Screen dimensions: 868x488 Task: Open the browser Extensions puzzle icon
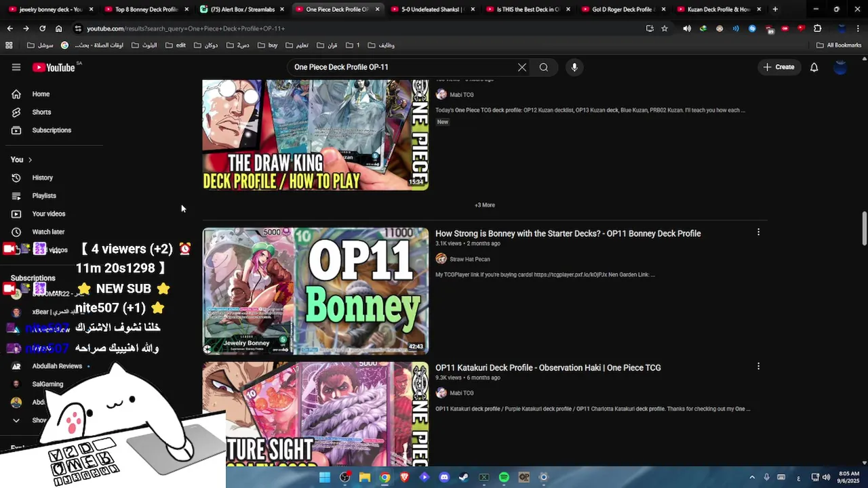(817, 28)
